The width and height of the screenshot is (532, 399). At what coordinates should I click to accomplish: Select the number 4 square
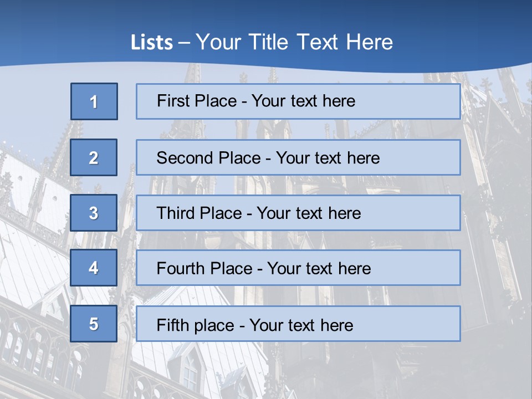pos(94,268)
